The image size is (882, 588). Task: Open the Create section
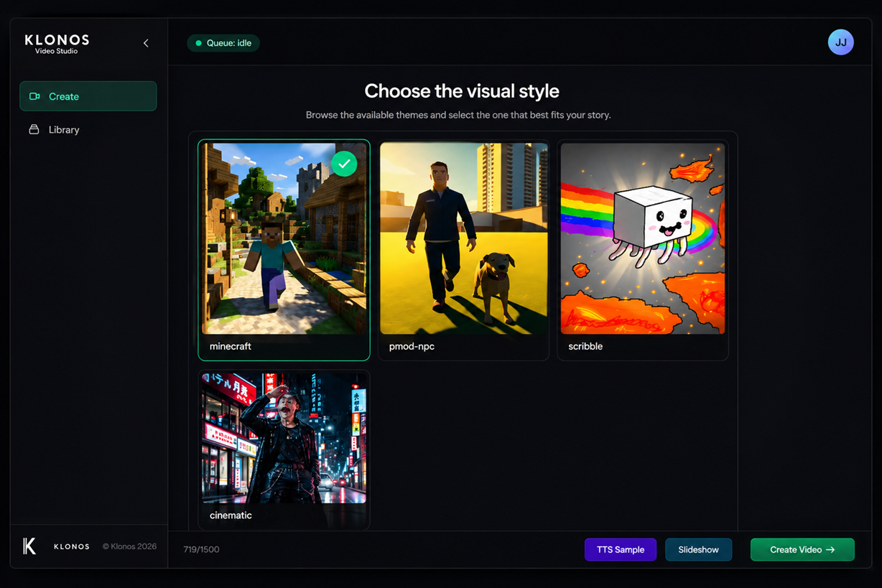coord(88,96)
